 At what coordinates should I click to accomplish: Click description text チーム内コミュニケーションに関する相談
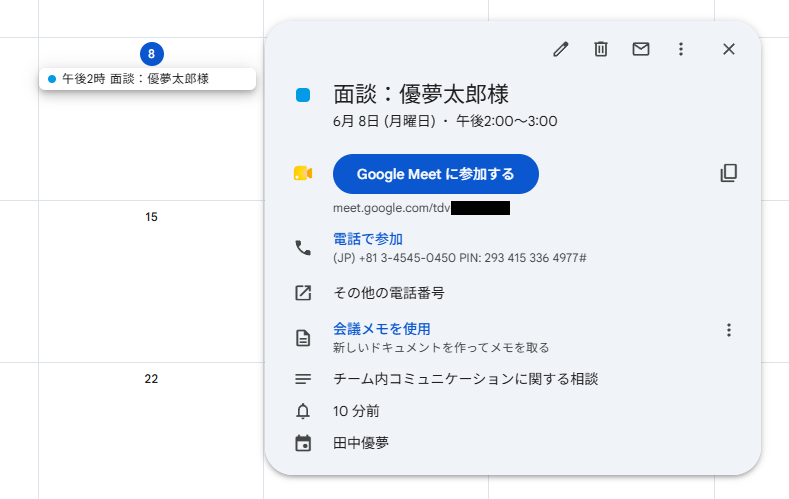coord(465,379)
